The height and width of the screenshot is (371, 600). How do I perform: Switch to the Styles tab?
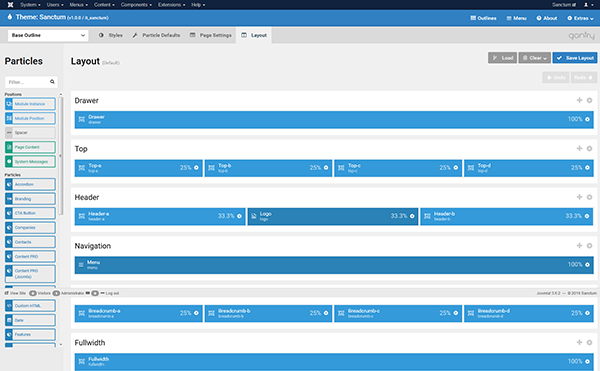111,35
